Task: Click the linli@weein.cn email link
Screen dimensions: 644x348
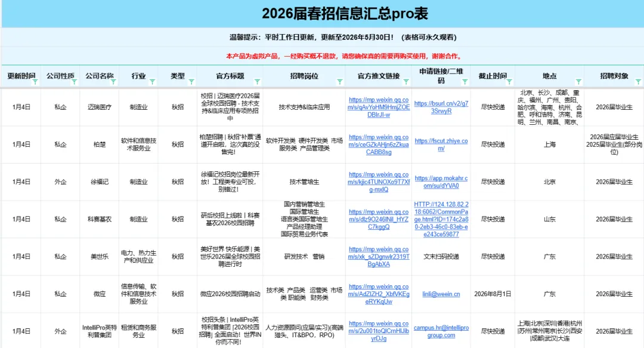Action: point(441,294)
